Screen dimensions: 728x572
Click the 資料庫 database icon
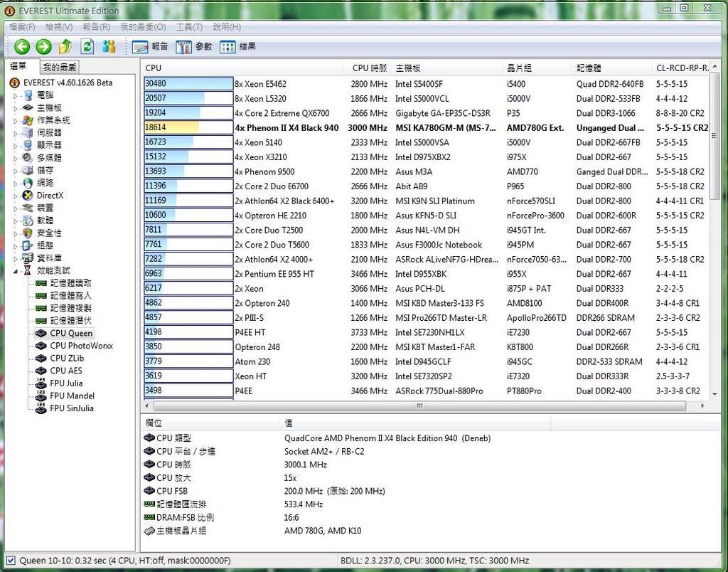click(28, 258)
